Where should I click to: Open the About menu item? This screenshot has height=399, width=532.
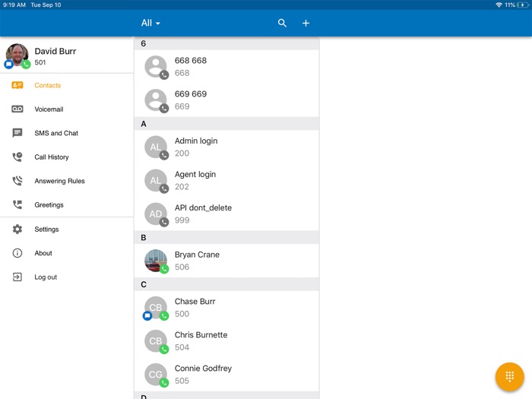coord(43,253)
